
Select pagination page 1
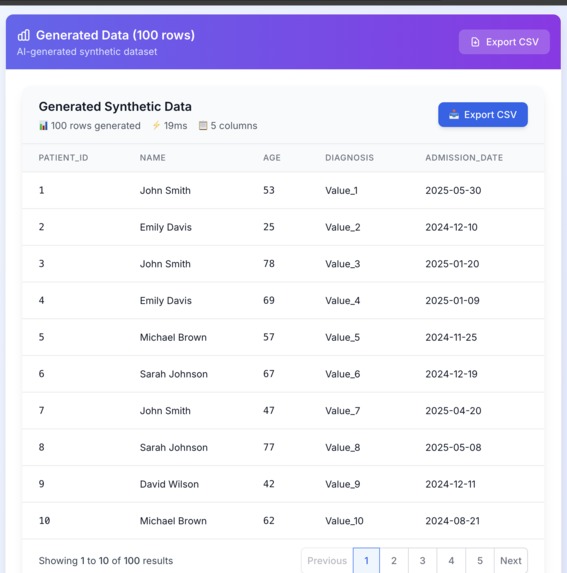coord(366,560)
